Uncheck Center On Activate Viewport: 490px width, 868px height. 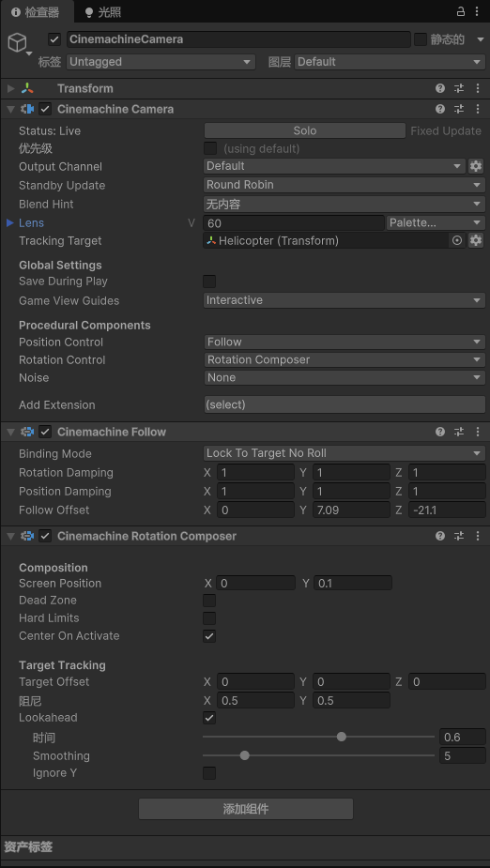[x=209, y=636]
